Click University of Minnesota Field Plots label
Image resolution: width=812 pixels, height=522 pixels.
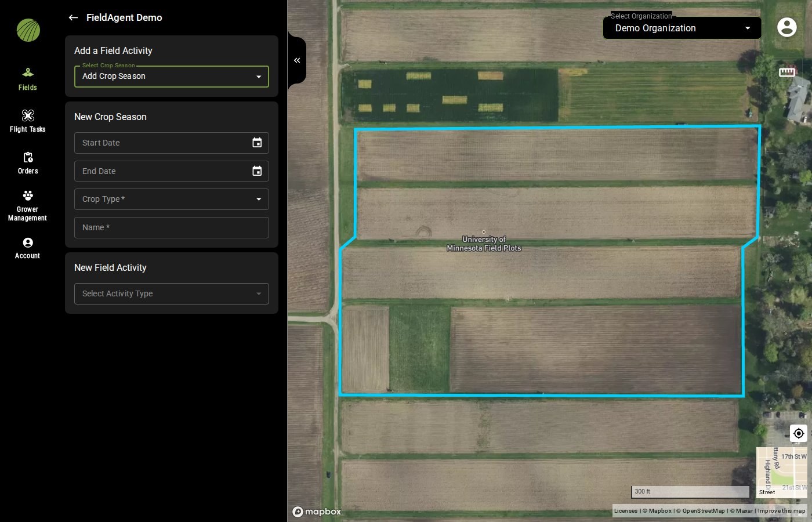(484, 244)
